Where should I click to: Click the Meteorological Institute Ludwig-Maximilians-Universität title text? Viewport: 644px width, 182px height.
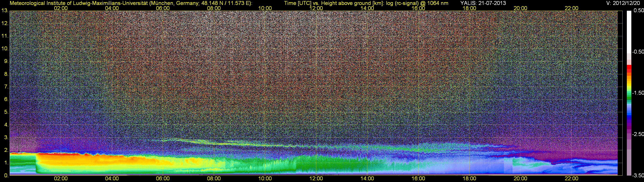(x=131, y=3)
